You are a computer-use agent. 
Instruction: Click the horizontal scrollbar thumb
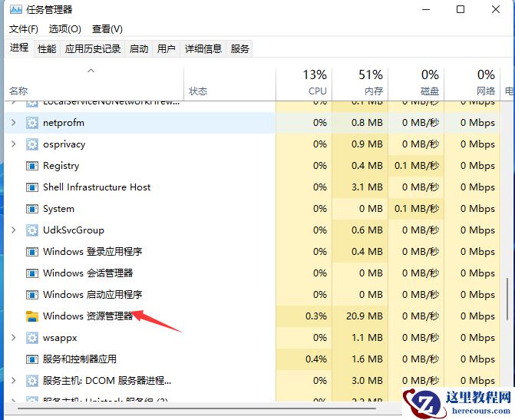196,408
